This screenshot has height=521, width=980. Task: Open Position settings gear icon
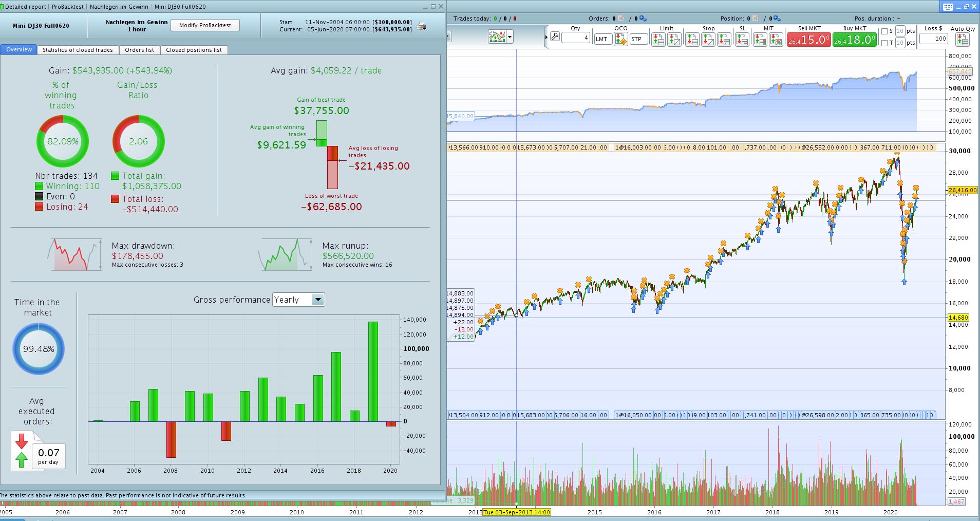click(777, 18)
